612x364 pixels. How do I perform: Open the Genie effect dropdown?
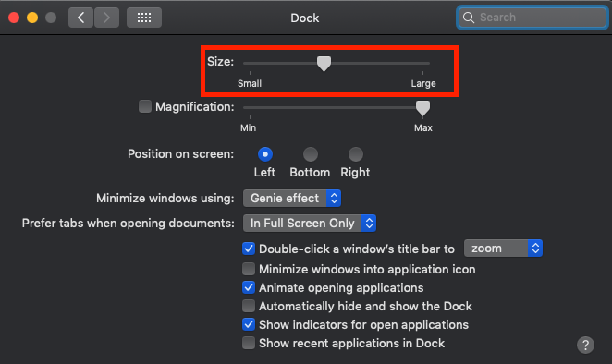[x=292, y=199]
